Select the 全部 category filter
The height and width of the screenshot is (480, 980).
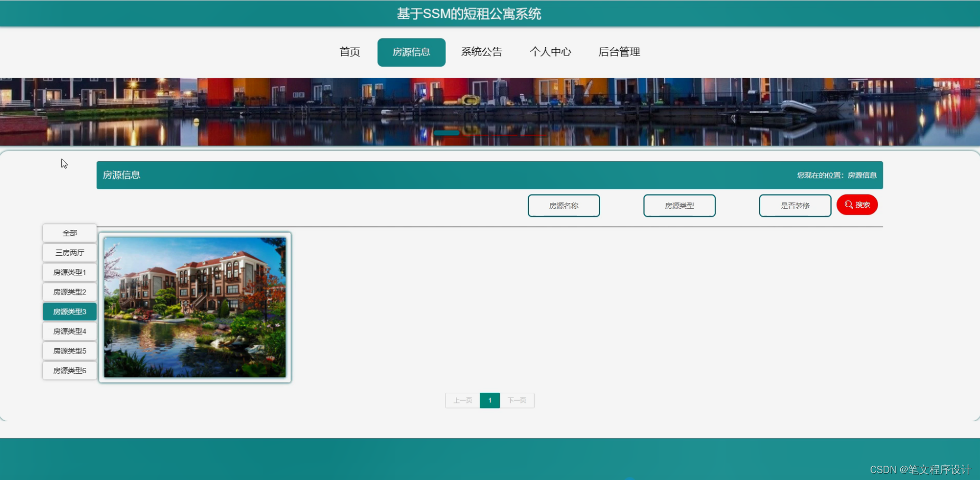(69, 233)
